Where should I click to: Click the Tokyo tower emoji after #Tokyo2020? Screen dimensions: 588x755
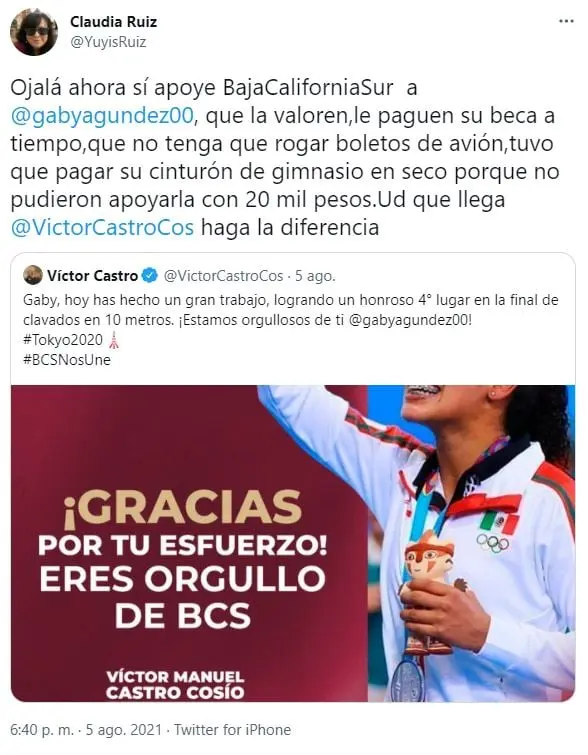click(x=114, y=340)
